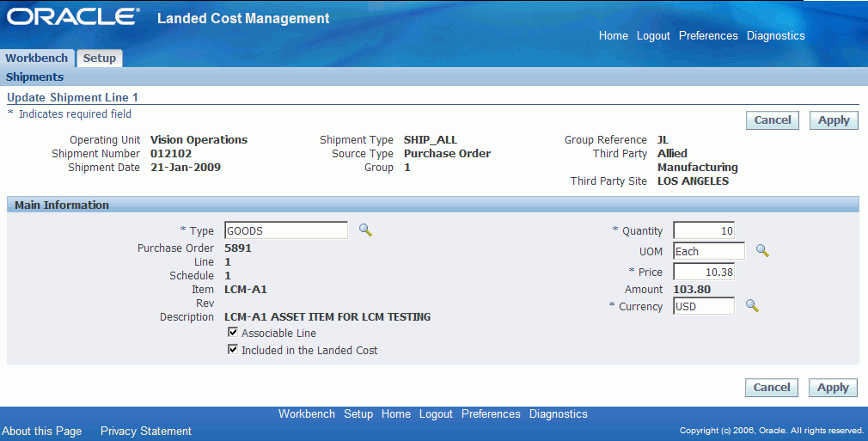Open the Shipments subtab
868x441 pixels.
coord(35,77)
